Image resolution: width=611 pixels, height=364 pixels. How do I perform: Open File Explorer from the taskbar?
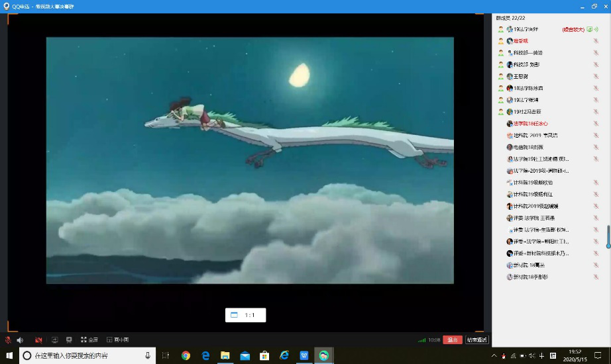225,355
